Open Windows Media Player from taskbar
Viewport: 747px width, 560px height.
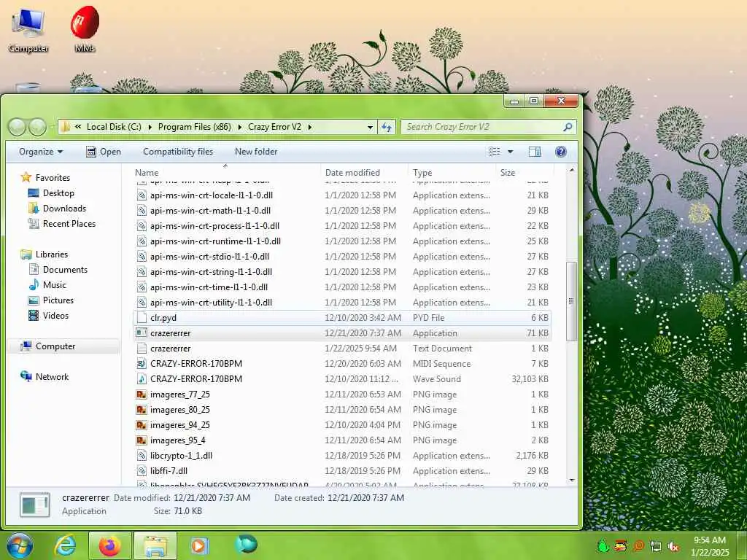coord(200,545)
